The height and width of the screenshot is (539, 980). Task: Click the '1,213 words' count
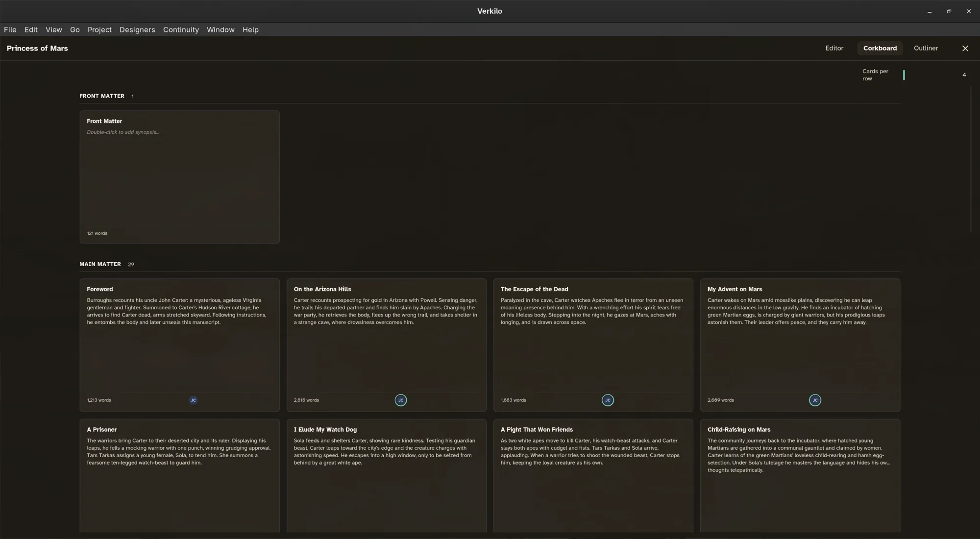[x=99, y=400]
